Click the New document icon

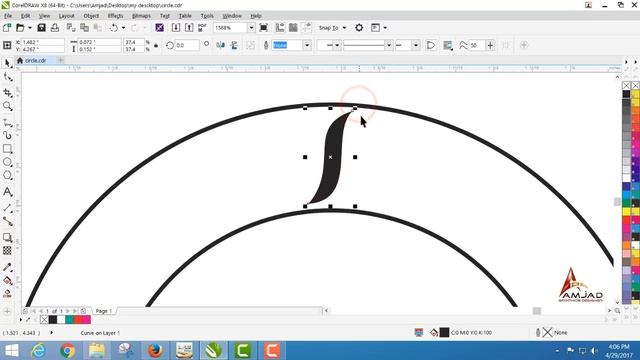pos(7,28)
